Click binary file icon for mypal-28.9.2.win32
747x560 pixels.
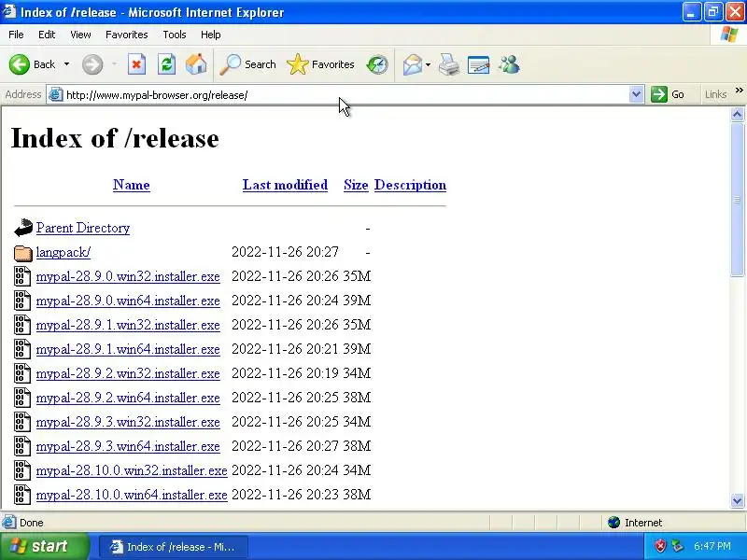click(x=21, y=374)
